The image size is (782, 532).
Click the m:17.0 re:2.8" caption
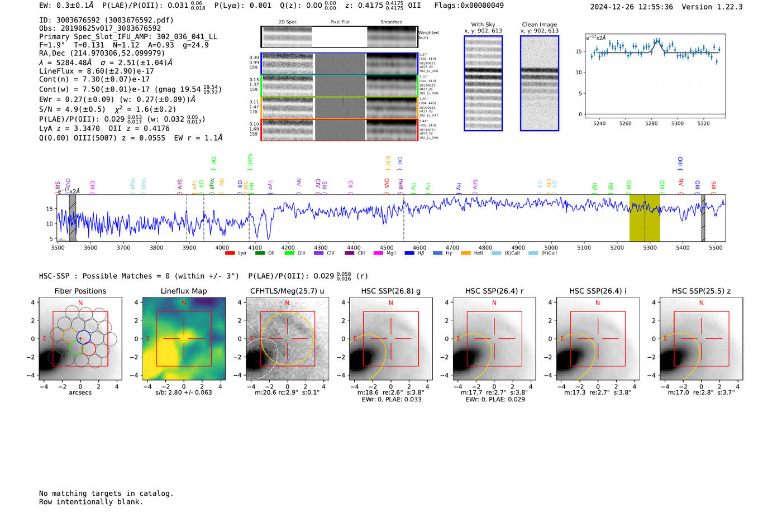pos(702,392)
